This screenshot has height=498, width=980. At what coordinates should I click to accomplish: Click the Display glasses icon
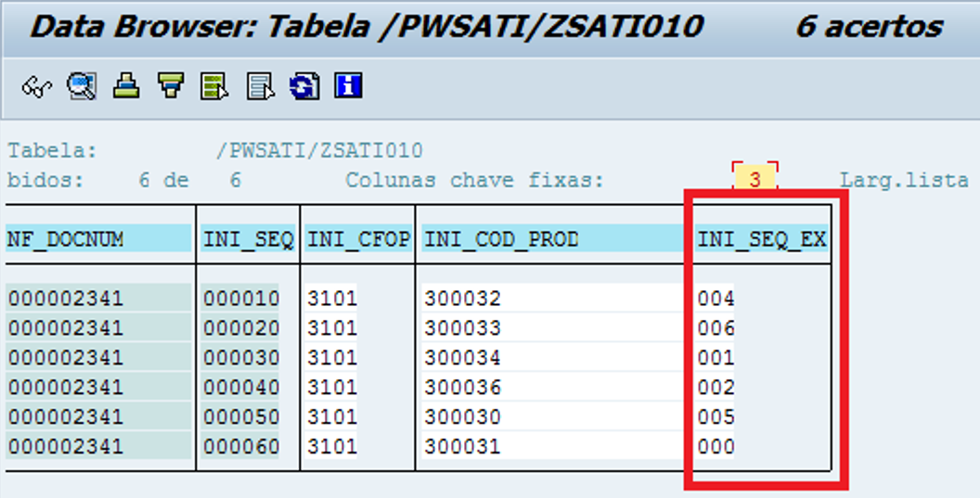37,87
